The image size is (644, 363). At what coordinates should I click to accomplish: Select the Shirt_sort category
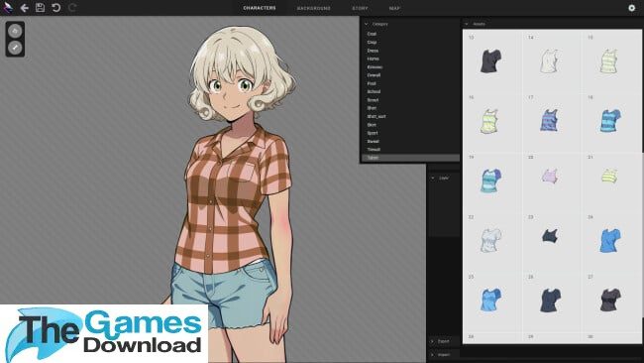376,116
